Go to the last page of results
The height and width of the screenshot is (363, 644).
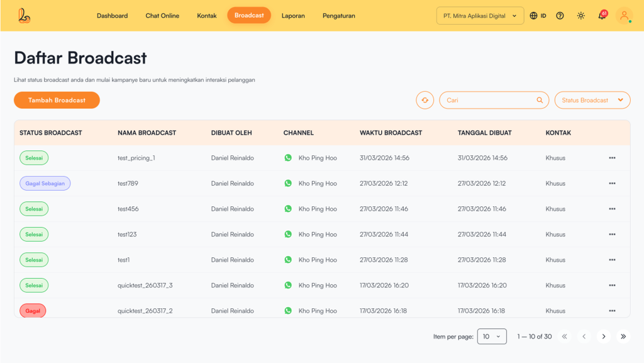click(x=623, y=337)
